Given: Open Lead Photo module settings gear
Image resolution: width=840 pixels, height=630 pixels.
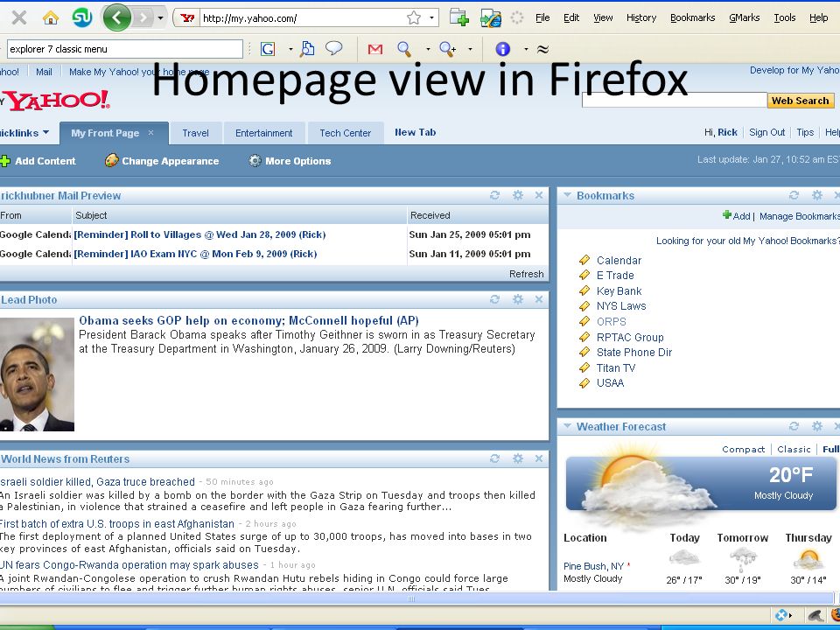Looking at the screenshot, I should tap(517, 299).
